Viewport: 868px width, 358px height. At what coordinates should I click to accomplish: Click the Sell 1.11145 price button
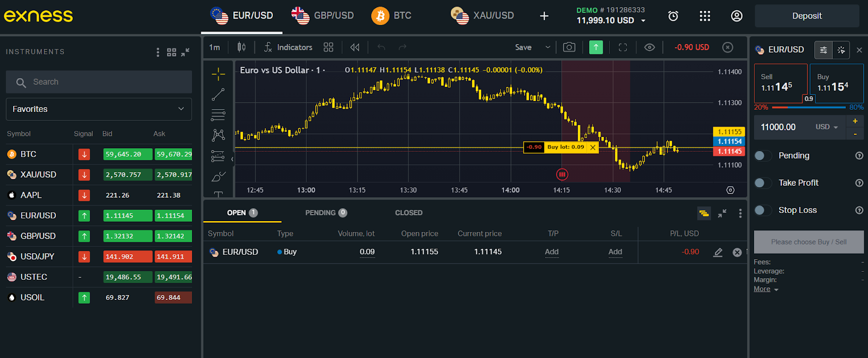coord(780,83)
